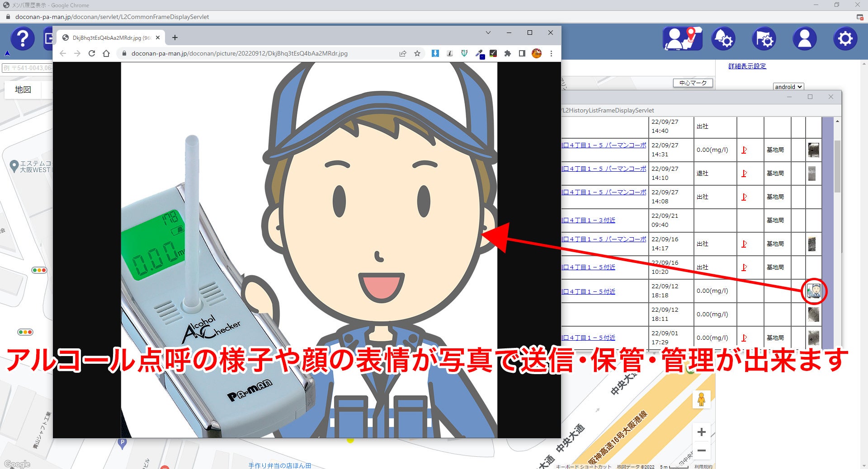Open photo thumbnail in 22/09/12 18:11 row

(x=813, y=314)
